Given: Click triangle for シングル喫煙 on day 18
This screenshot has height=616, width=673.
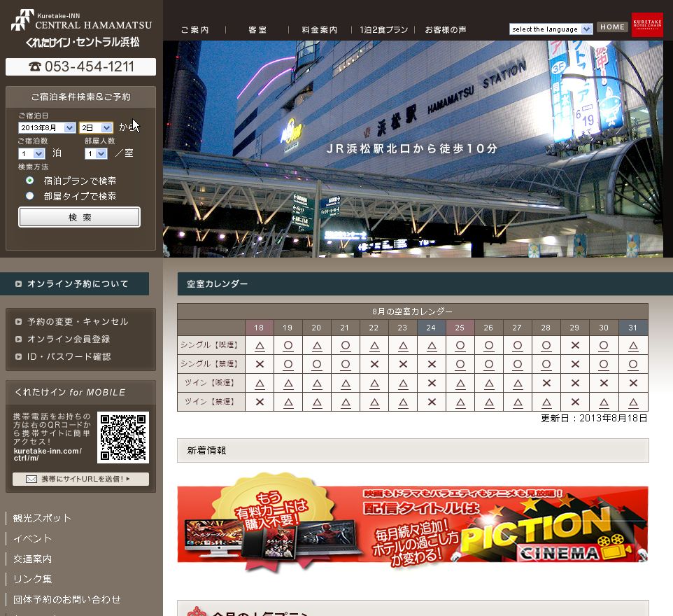Looking at the screenshot, I should pos(260,346).
